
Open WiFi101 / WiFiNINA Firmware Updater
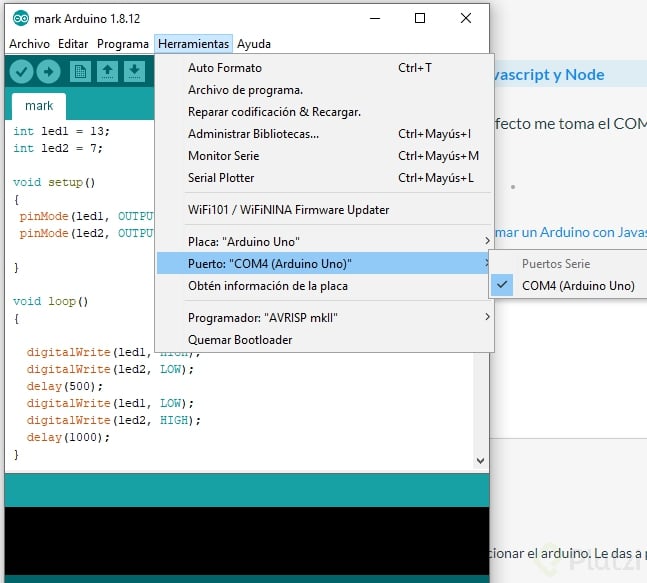pos(325,210)
